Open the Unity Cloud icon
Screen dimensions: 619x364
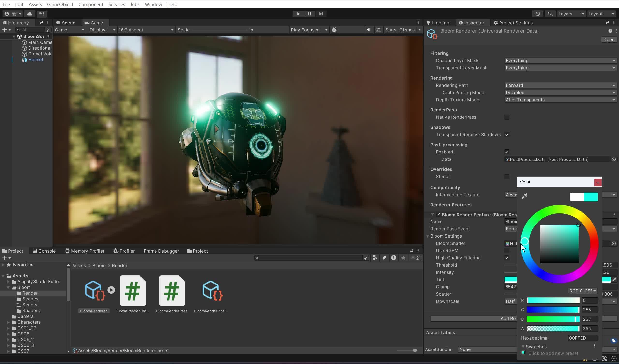(30, 14)
